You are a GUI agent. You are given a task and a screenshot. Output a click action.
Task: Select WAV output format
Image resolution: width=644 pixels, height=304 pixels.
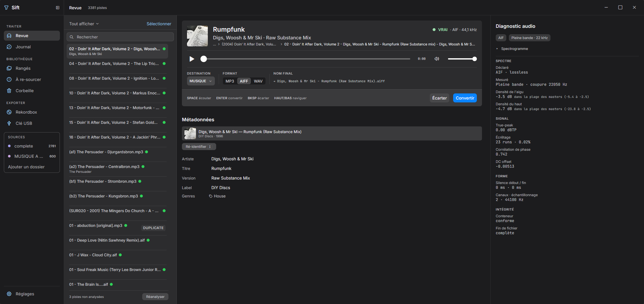(x=258, y=81)
